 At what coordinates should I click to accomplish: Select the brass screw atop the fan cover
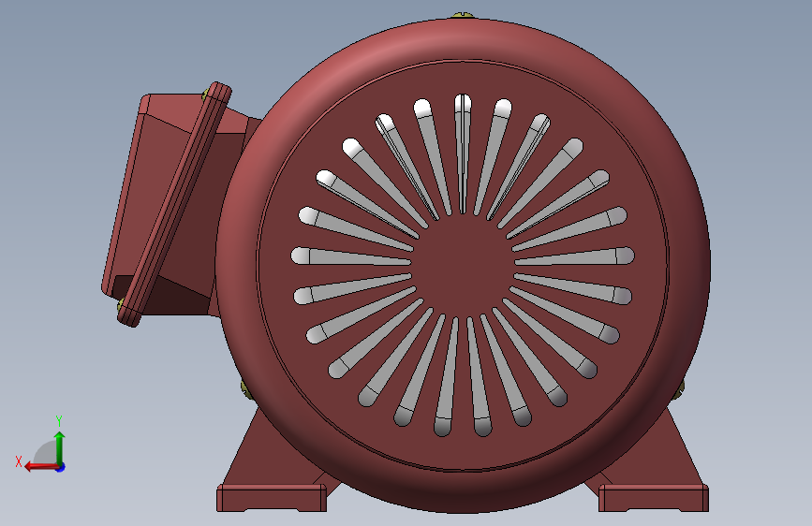pyautogui.click(x=463, y=16)
